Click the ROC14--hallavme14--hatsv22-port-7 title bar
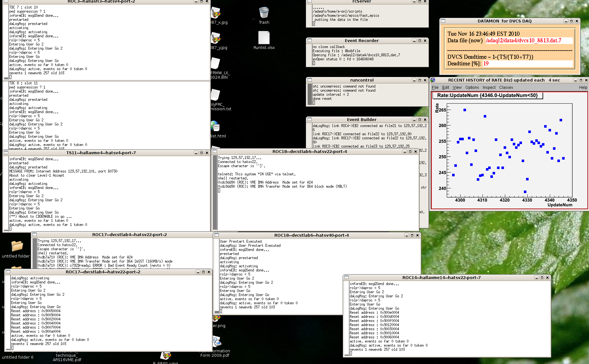This screenshot has width=589, height=364. coord(441,277)
